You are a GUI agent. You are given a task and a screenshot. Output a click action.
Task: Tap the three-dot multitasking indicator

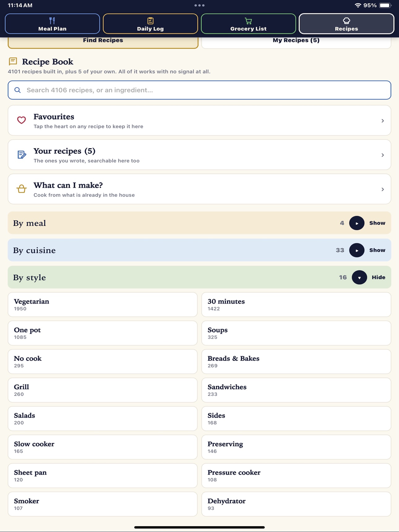tap(199, 5)
